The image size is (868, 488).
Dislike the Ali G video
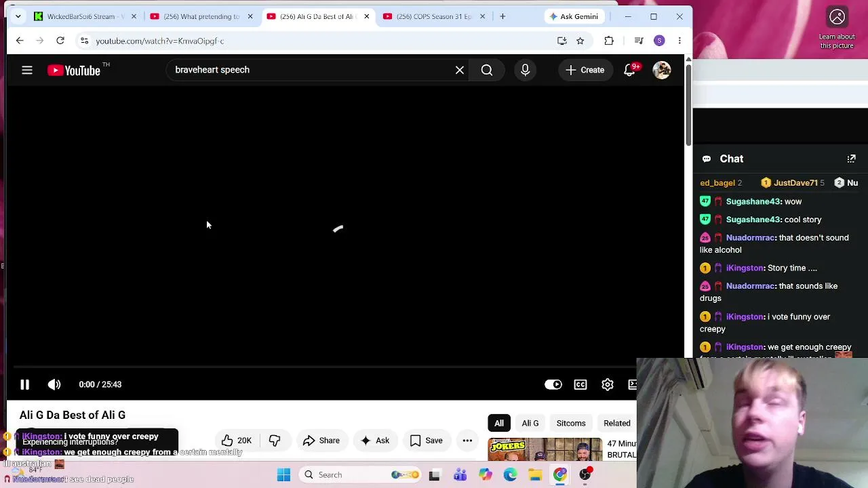coord(275,441)
